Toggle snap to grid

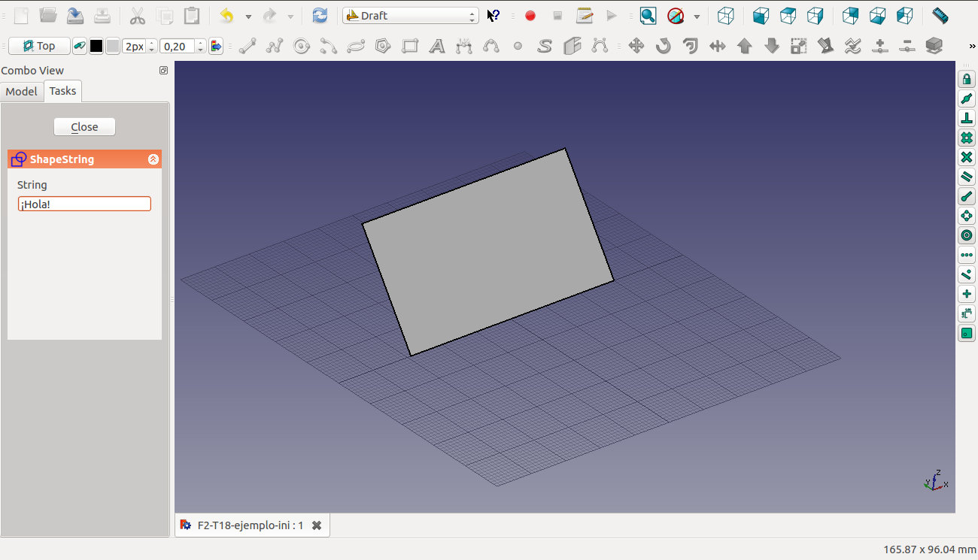click(x=967, y=138)
